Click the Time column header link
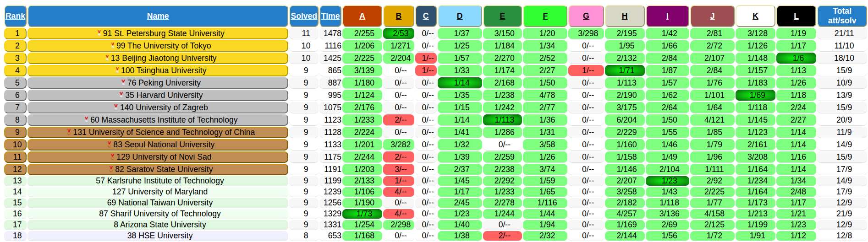Screen dimensions: 868x242 tap(330, 16)
